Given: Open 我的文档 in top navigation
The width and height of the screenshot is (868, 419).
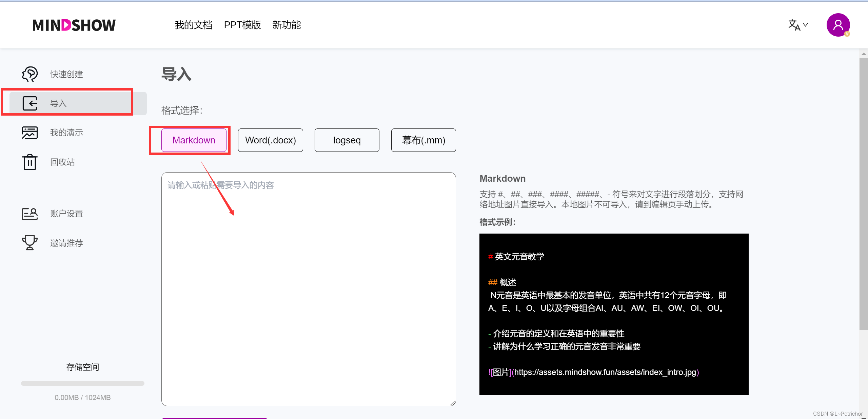Looking at the screenshot, I should point(193,25).
